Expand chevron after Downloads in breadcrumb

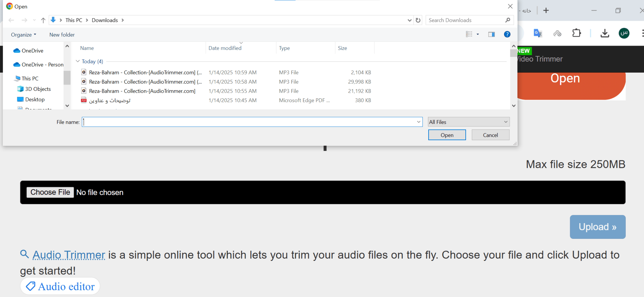click(123, 20)
